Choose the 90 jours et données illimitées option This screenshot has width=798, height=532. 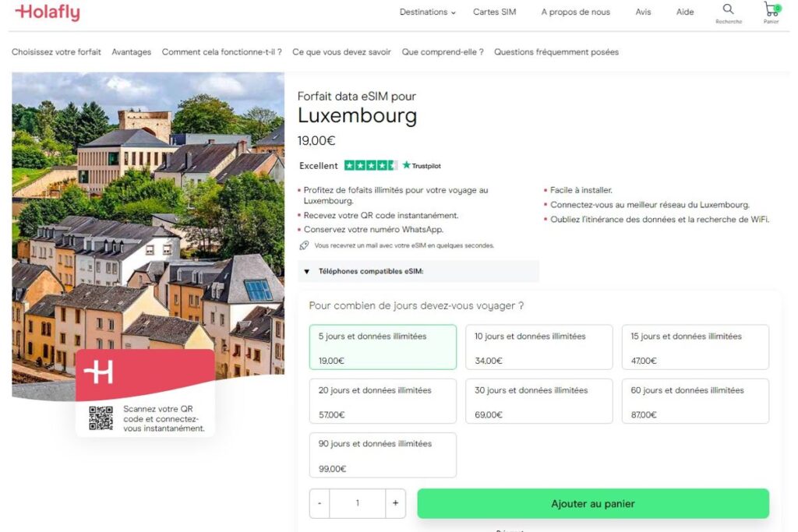point(383,456)
